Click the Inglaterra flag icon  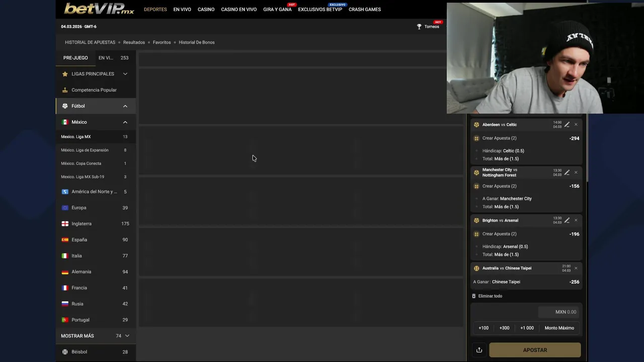[65, 224]
